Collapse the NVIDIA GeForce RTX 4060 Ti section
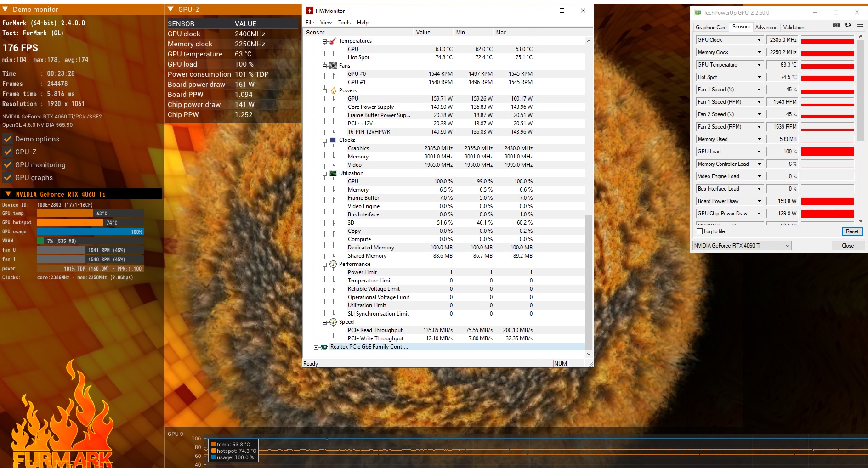This screenshot has height=468, width=868. 8,194
